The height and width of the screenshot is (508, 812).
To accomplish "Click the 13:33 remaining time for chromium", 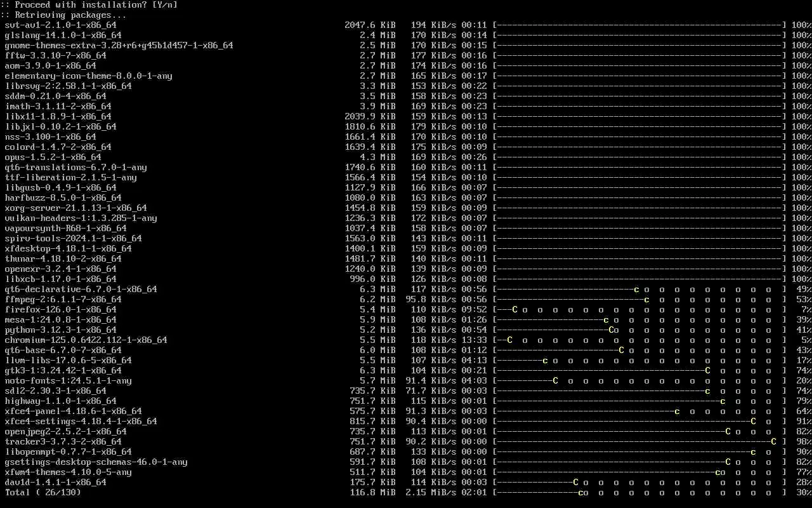I will point(475,340).
